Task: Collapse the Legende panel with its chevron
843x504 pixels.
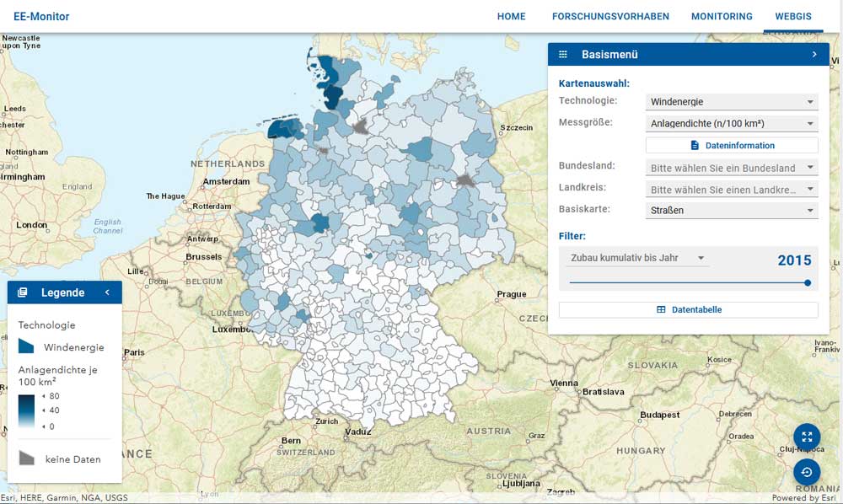Action: [x=108, y=292]
